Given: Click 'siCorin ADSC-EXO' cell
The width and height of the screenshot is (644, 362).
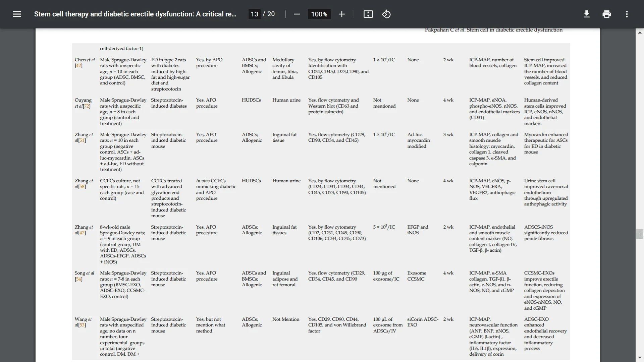Looking at the screenshot, I should pyautogui.click(x=423, y=322).
